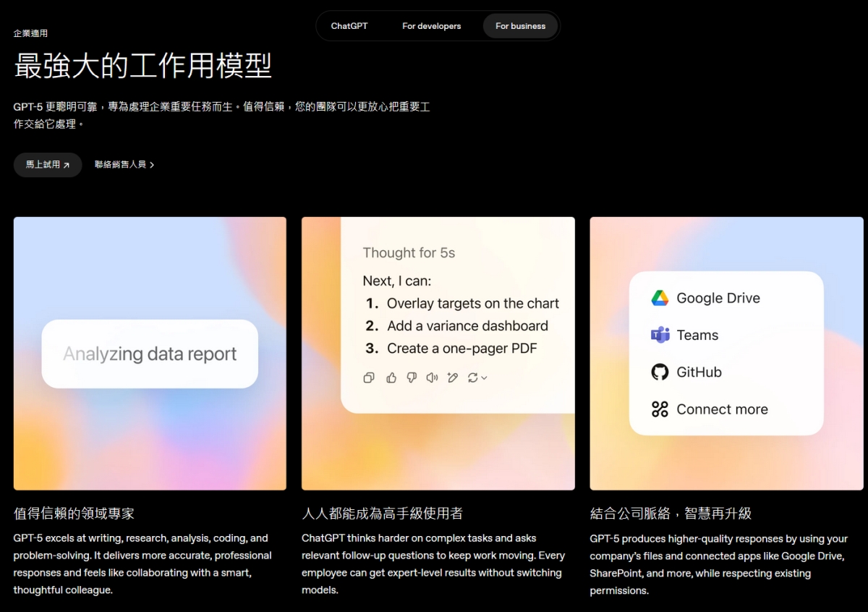Click 'Create a one-pager PDF' item

pyautogui.click(x=451, y=348)
